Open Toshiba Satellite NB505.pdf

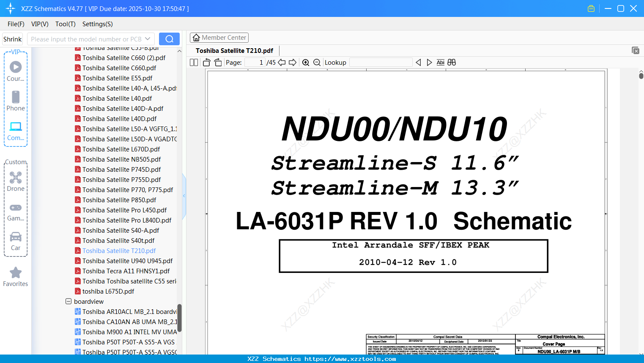pyautogui.click(x=118, y=159)
